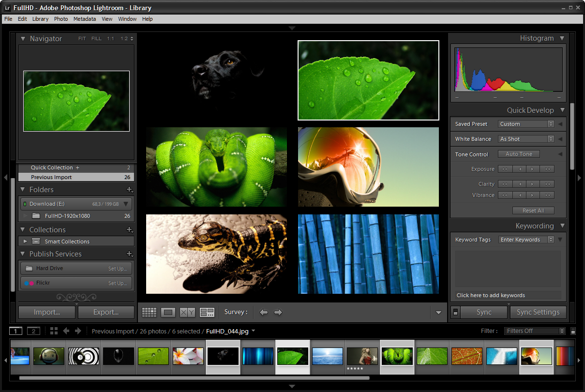This screenshot has height=392, width=585.
Task: Open the Edit menu
Action: (x=22, y=19)
